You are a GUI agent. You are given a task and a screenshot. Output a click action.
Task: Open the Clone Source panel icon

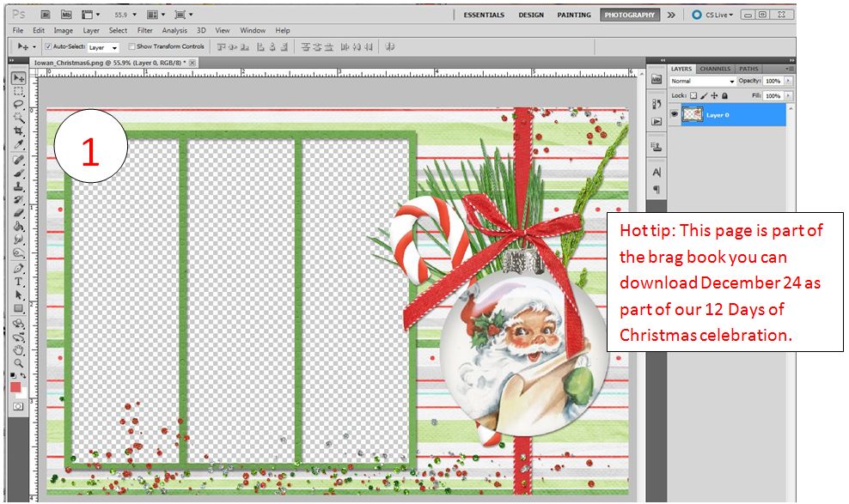point(657,147)
